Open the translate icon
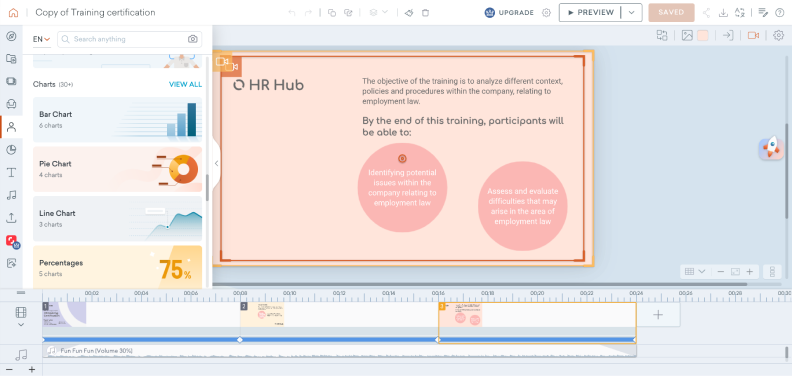 (740, 13)
